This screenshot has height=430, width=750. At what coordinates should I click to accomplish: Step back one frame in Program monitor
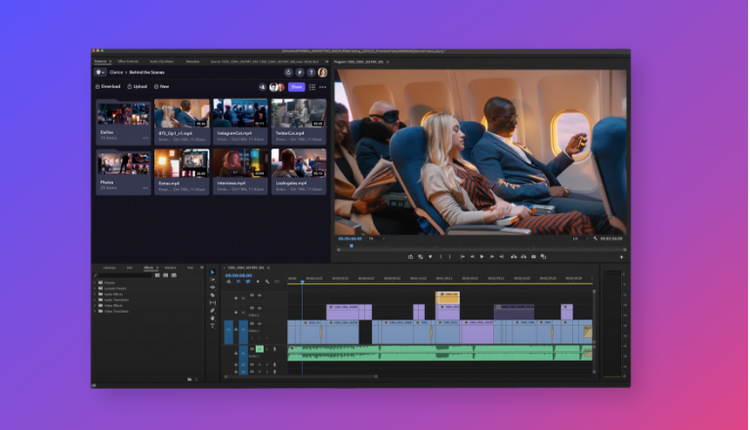tap(473, 257)
